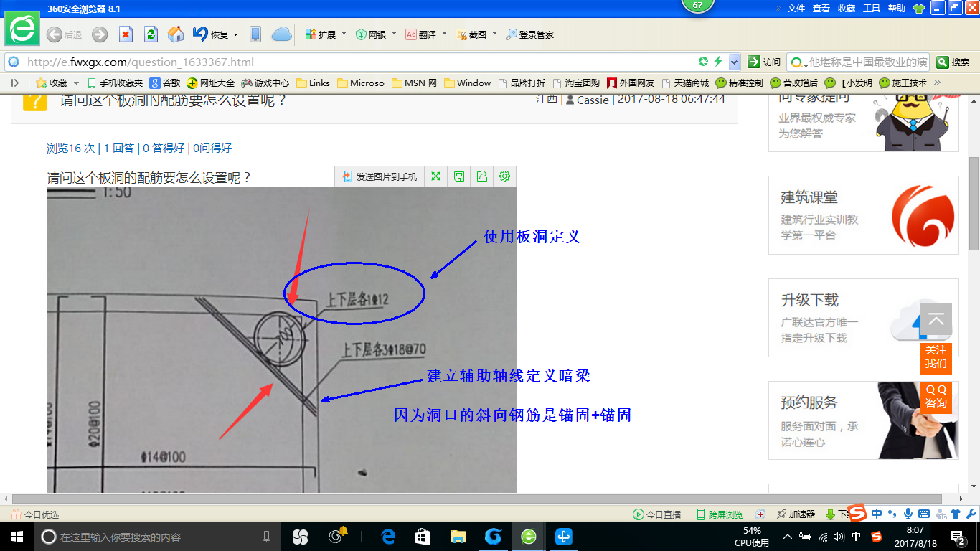Expand the 网银 dropdown arrow
The height and width of the screenshot is (551, 980).
click(x=394, y=34)
